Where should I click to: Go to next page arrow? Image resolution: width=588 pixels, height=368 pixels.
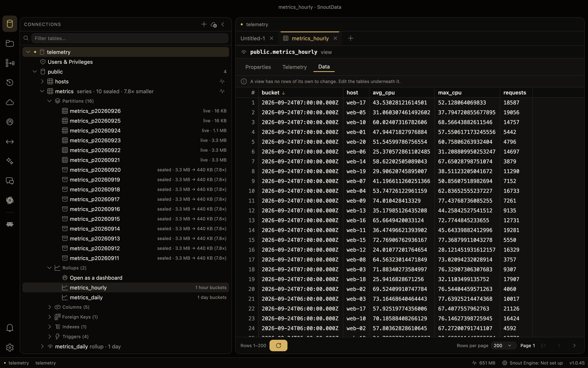coord(574,346)
